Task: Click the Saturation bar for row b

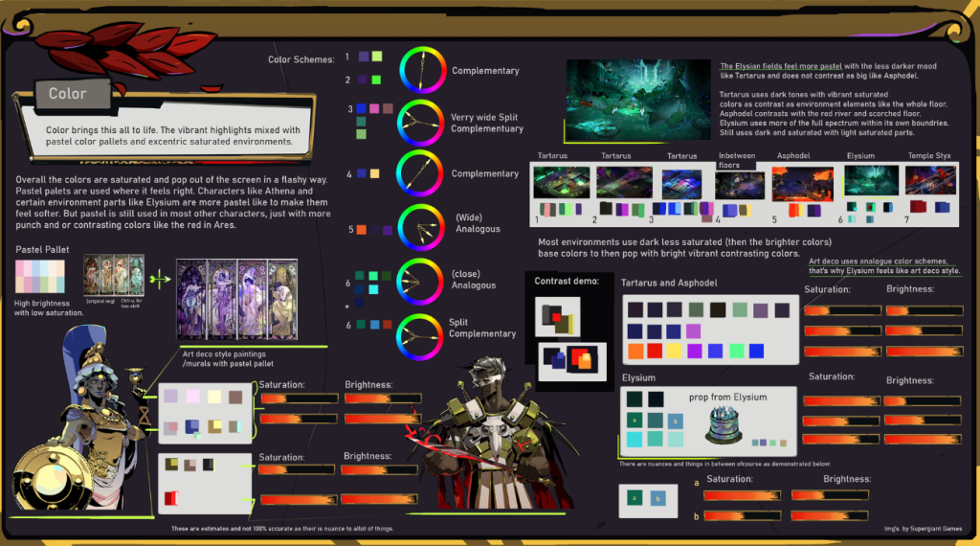Action: (742, 516)
